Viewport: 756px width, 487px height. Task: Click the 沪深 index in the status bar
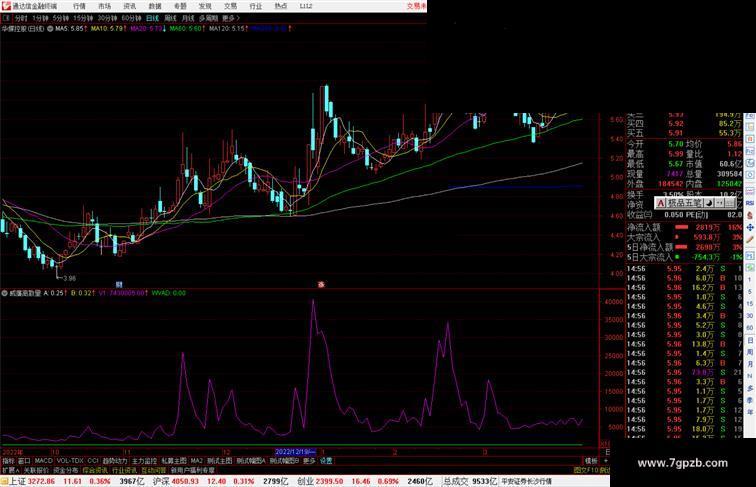point(161,481)
